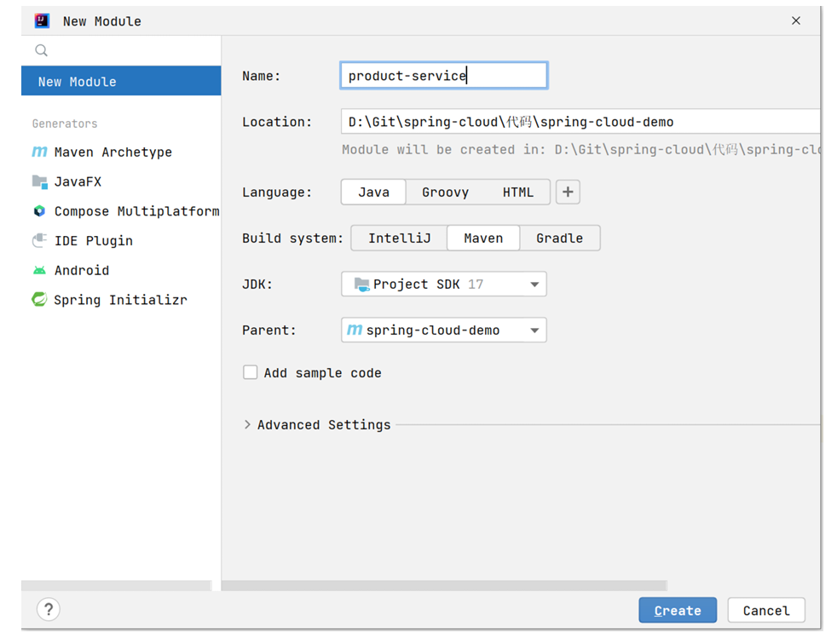Close the New Module dialog

click(796, 20)
